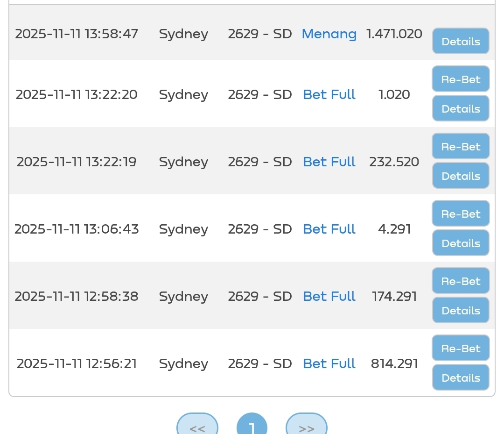Go to next page with >> button
The width and height of the screenshot is (504, 434).
pos(306,427)
